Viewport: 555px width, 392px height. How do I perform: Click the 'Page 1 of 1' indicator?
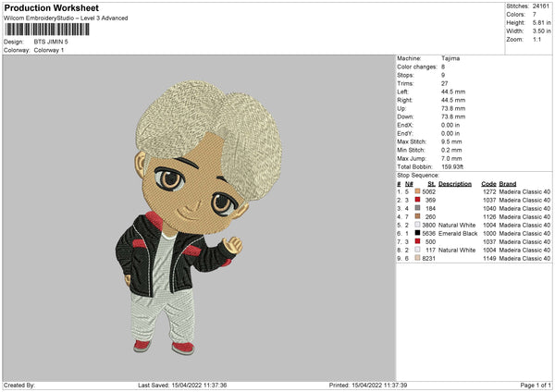coord(536,385)
